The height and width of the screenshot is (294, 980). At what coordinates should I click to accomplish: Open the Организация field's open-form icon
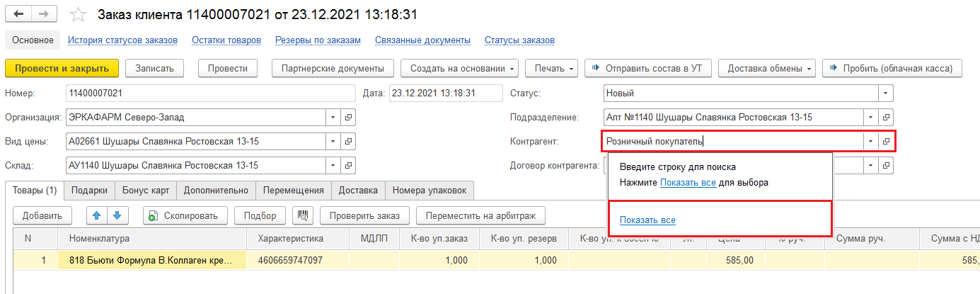pyautogui.click(x=348, y=117)
